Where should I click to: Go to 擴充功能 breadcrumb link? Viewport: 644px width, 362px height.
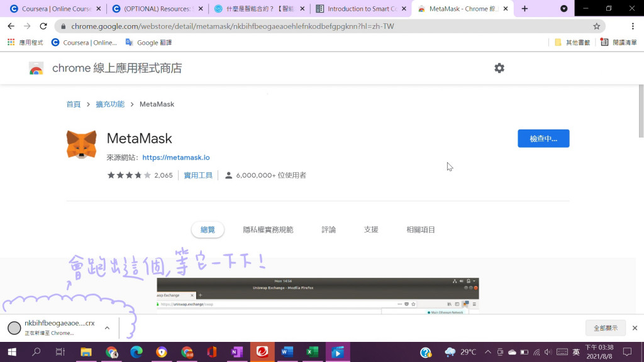point(110,104)
